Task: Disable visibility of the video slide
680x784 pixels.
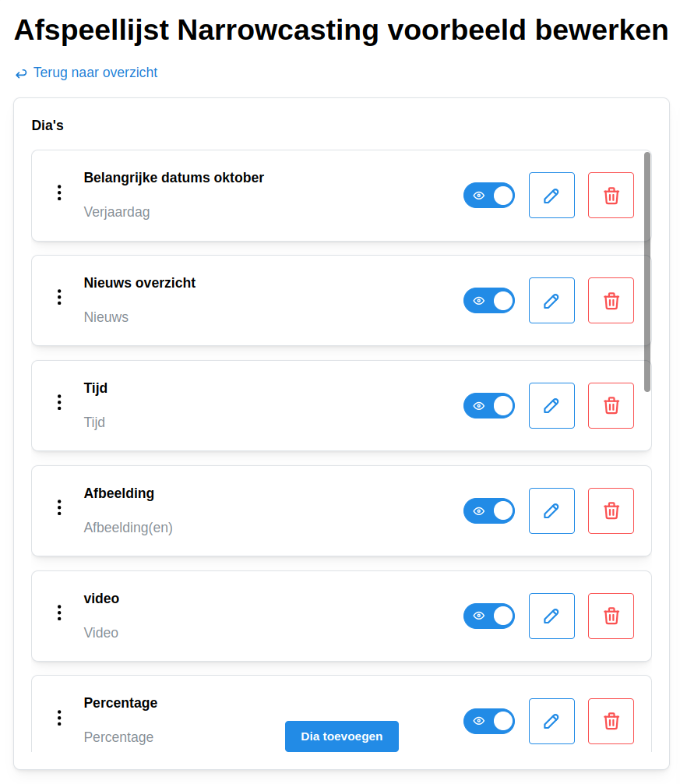Action: pyautogui.click(x=489, y=616)
